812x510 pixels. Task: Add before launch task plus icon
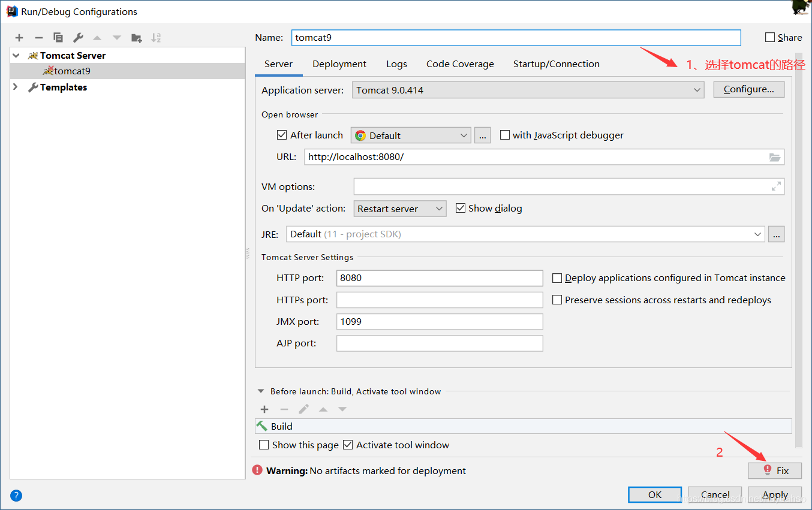264,409
